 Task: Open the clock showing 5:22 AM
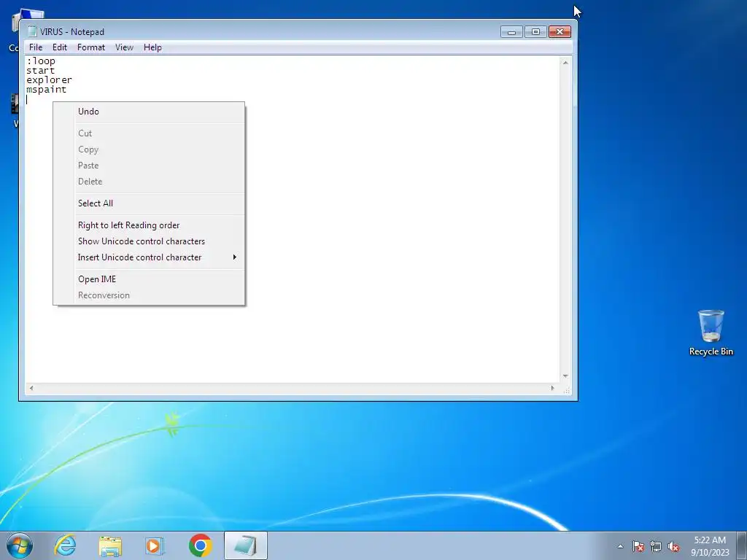(x=710, y=545)
